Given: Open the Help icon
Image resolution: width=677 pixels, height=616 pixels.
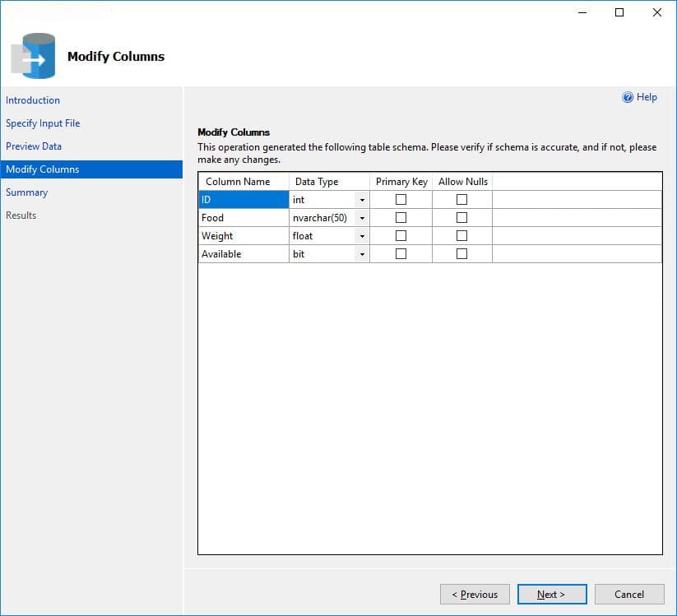Looking at the screenshot, I should click(x=628, y=97).
